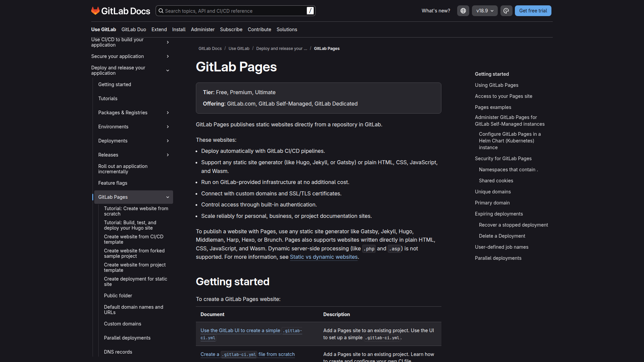644x362 pixels.
Task: Open Custom domains in the sidebar
Action: click(x=122, y=324)
